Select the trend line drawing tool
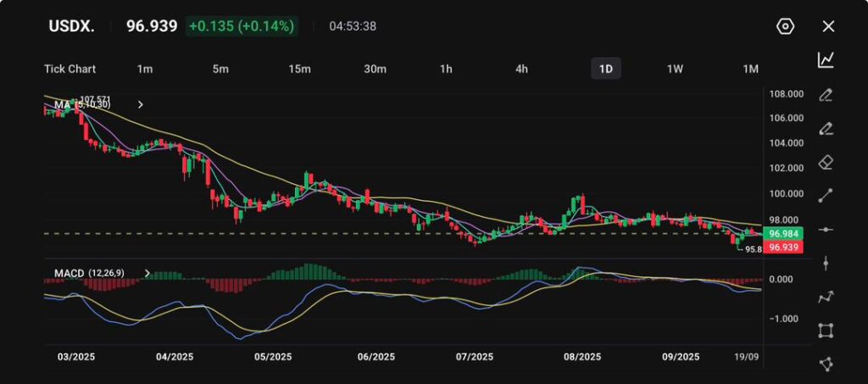 (x=826, y=196)
